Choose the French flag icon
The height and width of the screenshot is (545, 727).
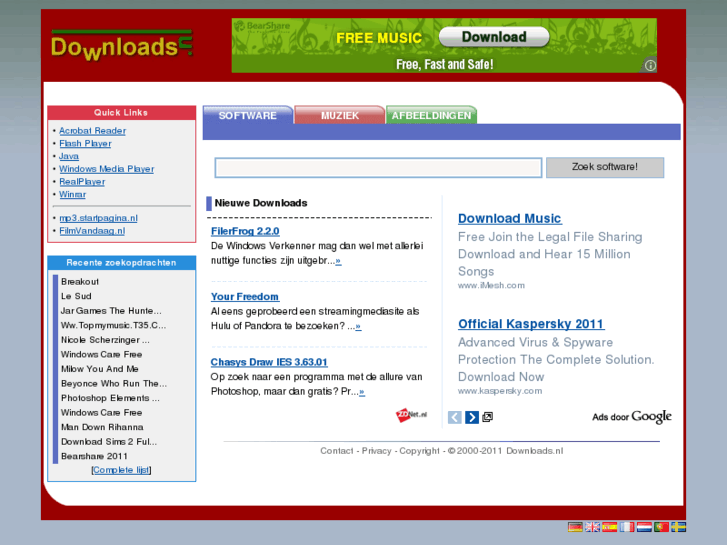tap(627, 527)
